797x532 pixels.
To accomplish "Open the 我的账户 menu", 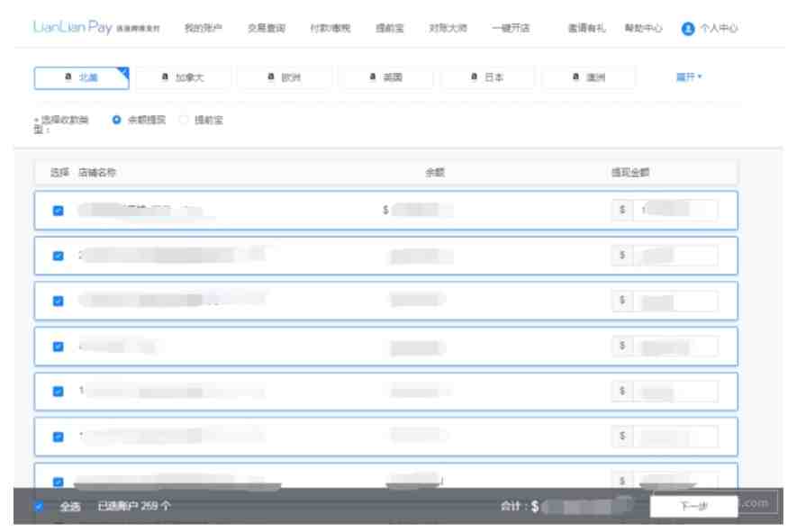I will (x=203, y=28).
